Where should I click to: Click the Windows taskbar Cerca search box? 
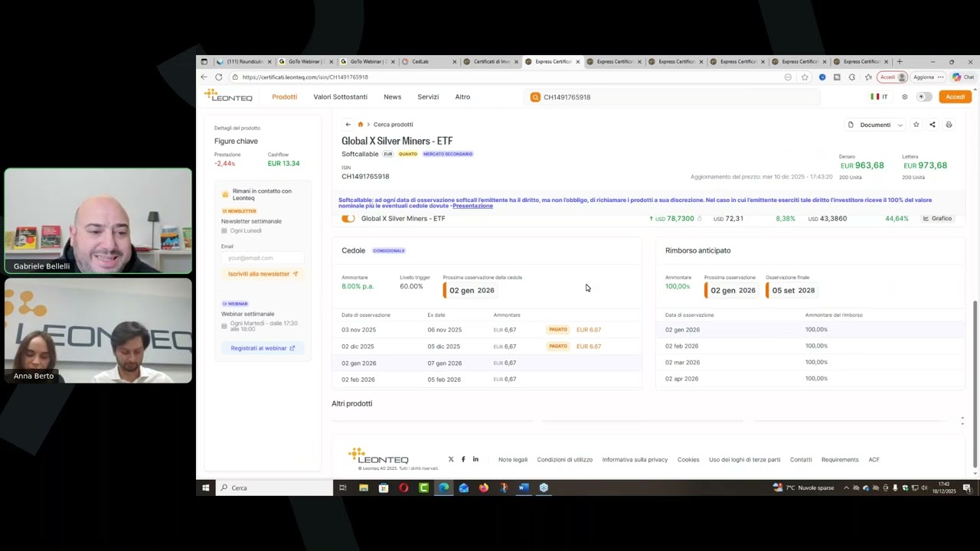[274, 487]
